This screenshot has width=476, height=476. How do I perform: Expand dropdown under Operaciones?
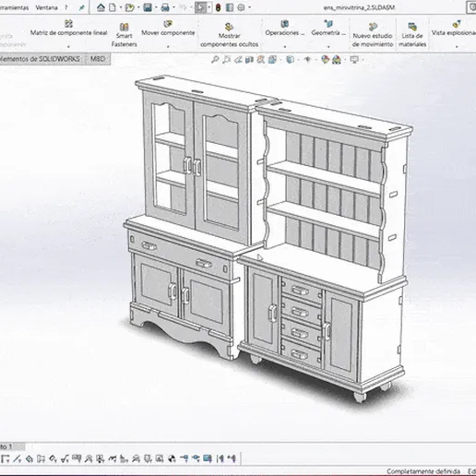coord(285,47)
